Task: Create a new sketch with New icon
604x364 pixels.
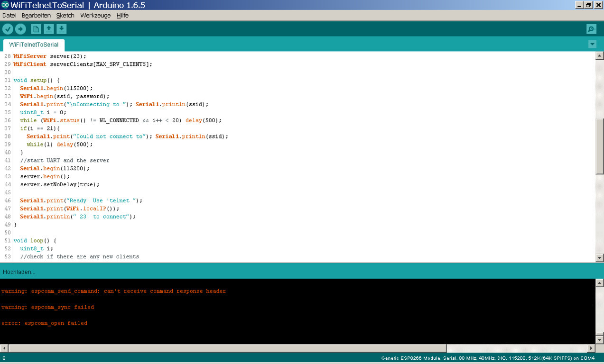Action: pos(36,29)
